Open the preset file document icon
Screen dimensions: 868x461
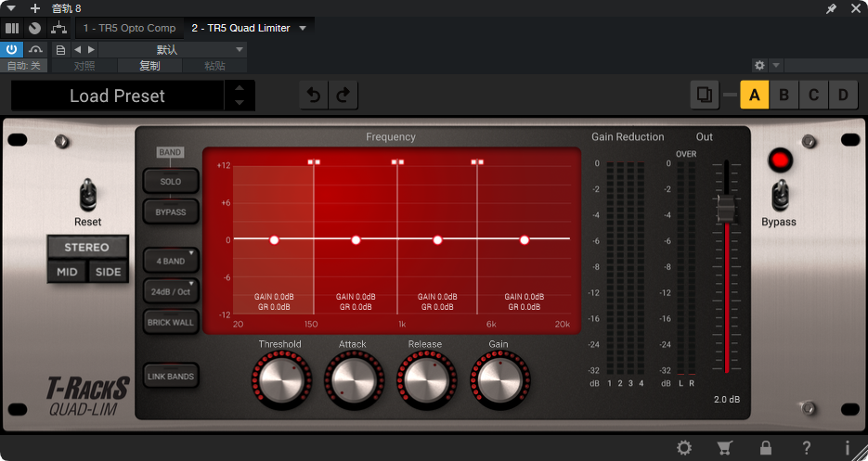coord(61,50)
